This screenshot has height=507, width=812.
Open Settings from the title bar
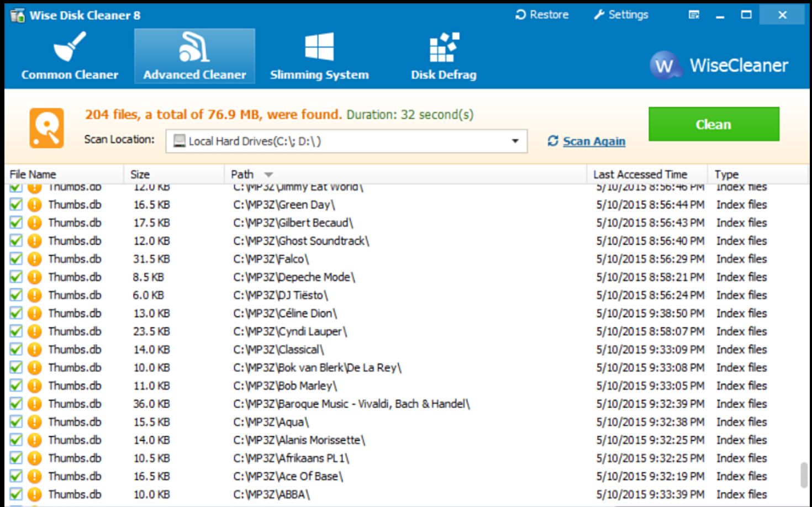point(621,15)
